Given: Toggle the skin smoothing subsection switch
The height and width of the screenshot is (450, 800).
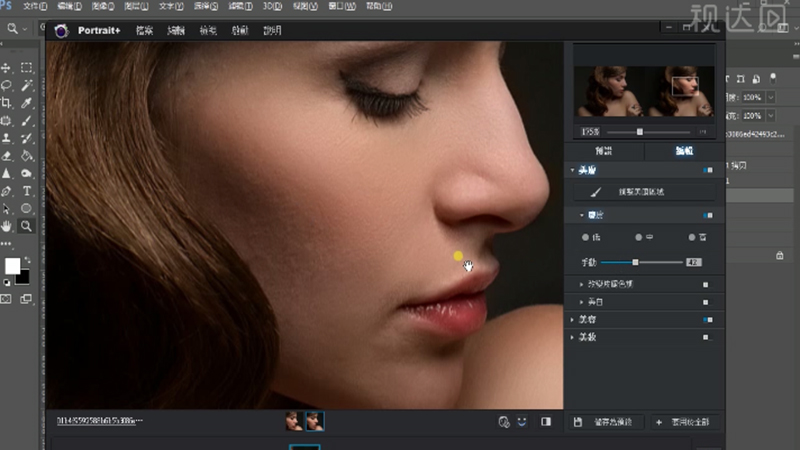Looking at the screenshot, I should click(x=708, y=215).
